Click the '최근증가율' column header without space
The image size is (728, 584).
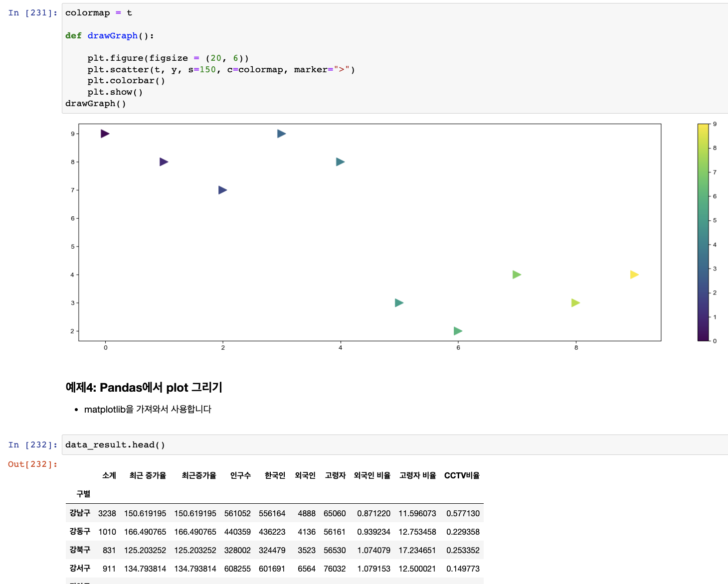pyautogui.click(x=199, y=475)
